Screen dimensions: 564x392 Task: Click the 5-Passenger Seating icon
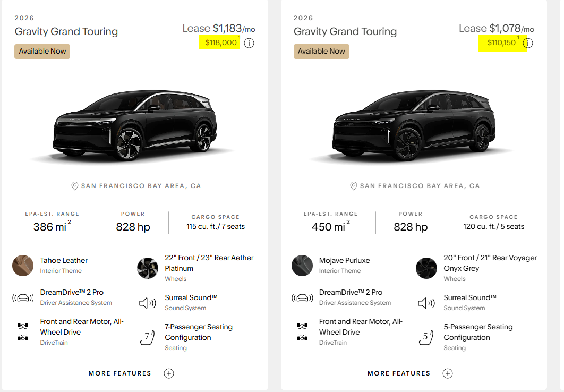pyautogui.click(x=426, y=337)
